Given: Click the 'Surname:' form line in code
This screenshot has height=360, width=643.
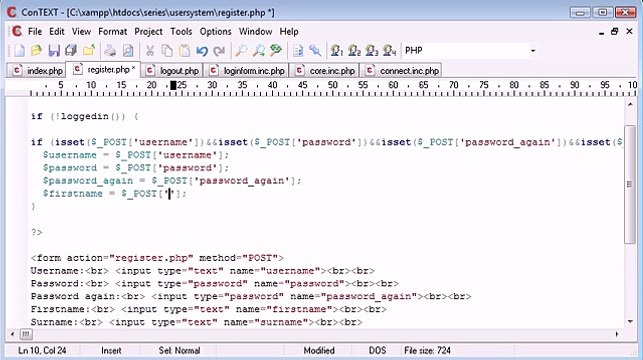Looking at the screenshot, I should click(196, 322).
